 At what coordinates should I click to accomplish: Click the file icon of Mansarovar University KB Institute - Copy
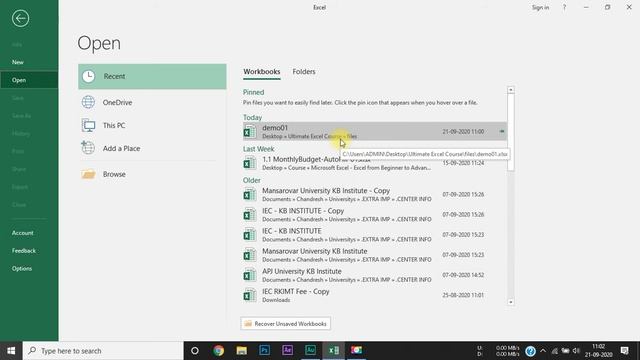pos(249,195)
